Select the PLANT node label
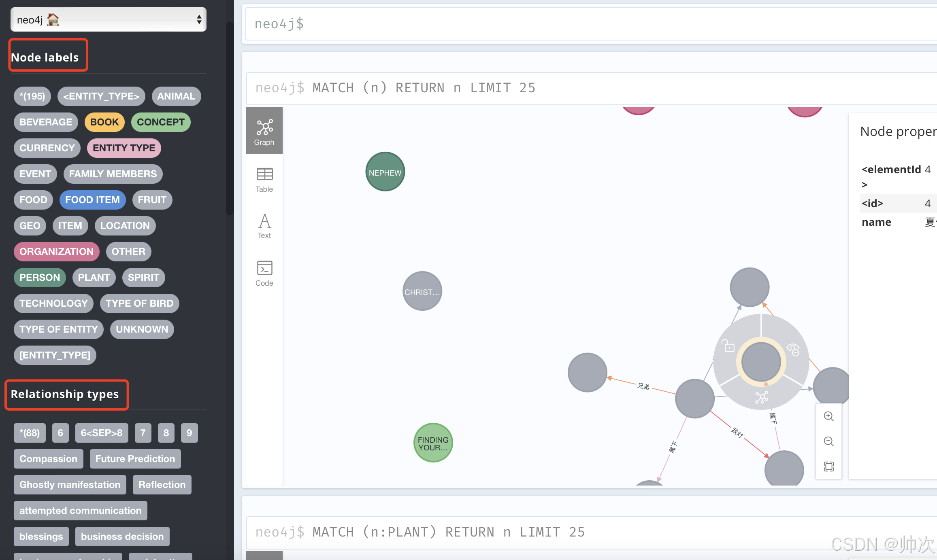This screenshot has height=560, width=937. [94, 278]
